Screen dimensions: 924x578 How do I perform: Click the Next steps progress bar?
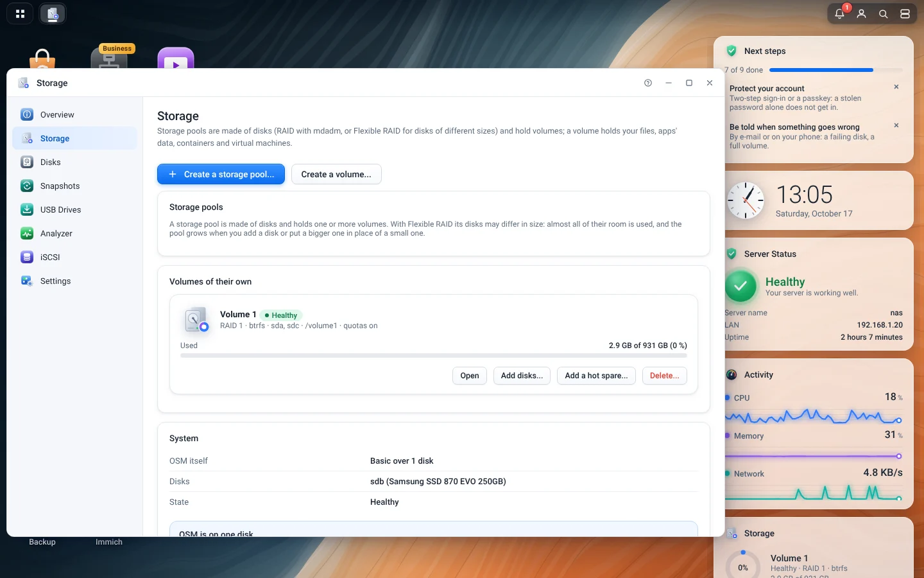pos(835,70)
